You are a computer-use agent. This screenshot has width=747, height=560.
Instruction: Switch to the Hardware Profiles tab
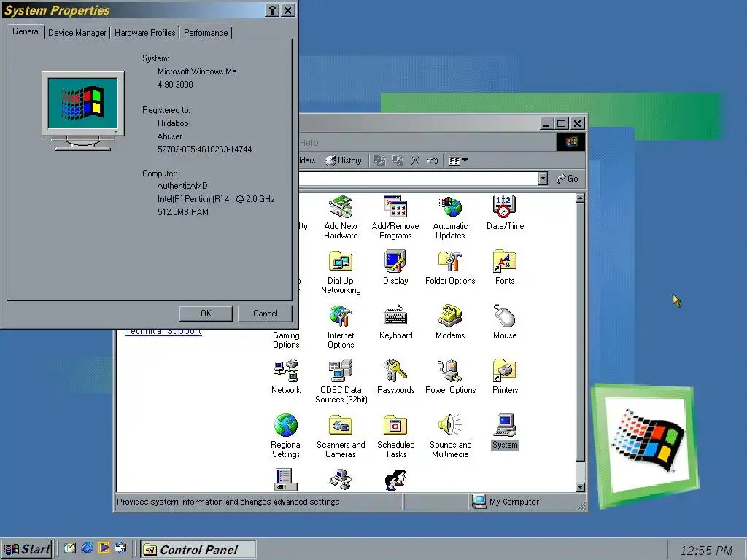[x=145, y=32]
